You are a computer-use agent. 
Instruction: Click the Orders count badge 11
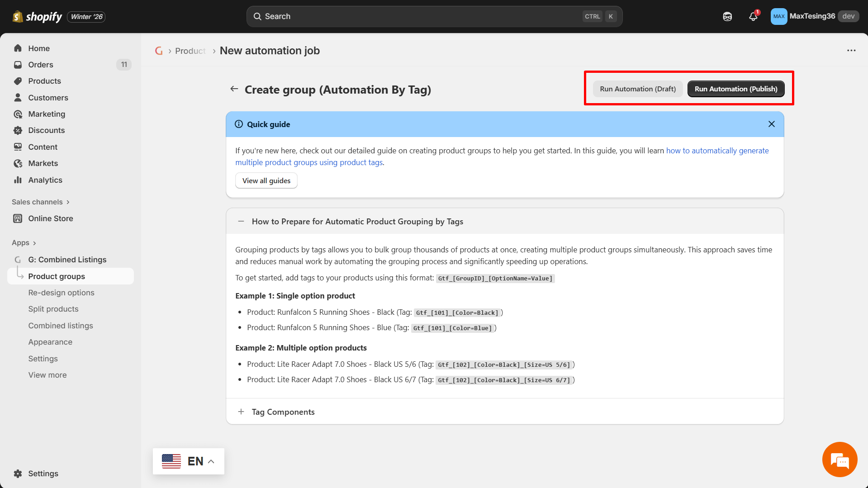(124, 65)
